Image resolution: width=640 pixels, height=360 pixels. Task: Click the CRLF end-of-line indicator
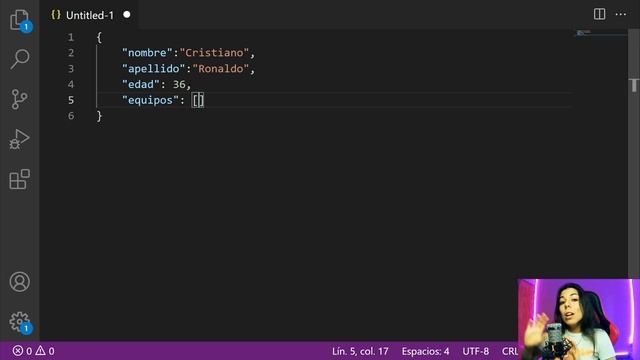(x=510, y=351)
